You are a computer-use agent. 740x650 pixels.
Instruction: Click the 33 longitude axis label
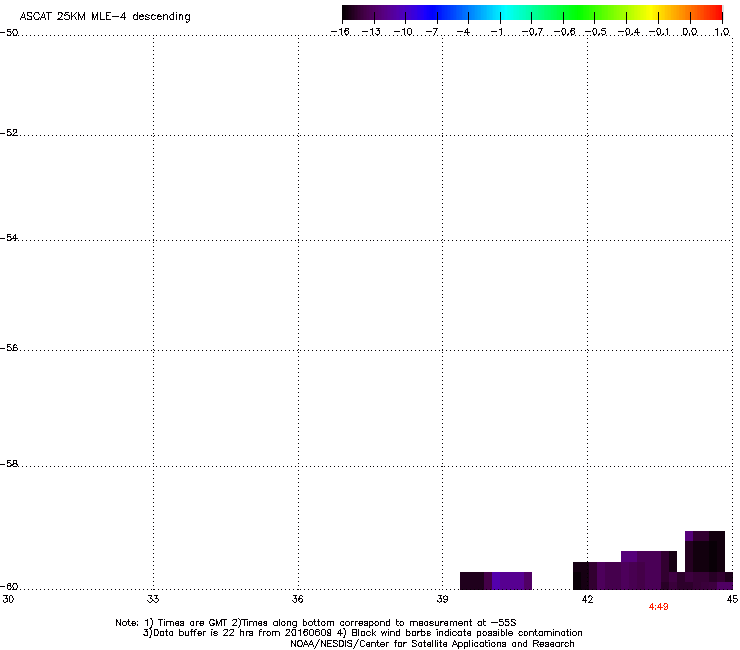[153, 599]
